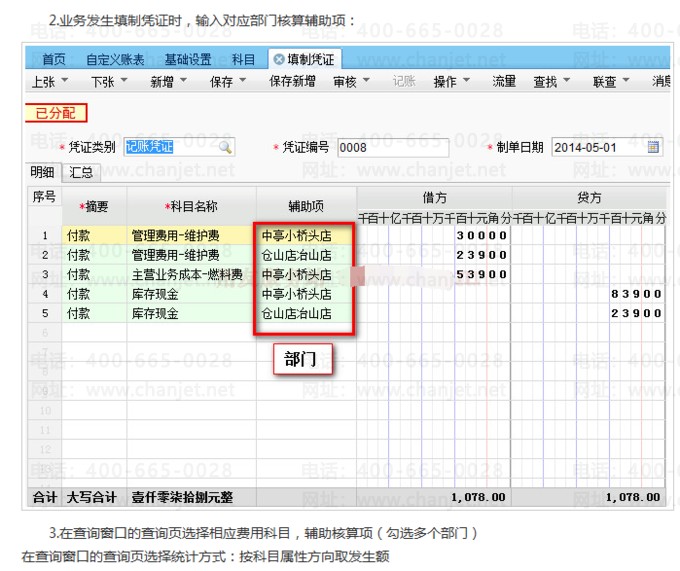Click the 查找 toolbar button
The width and height of the screenshot is (680, 571).
(x=545, y=81)
